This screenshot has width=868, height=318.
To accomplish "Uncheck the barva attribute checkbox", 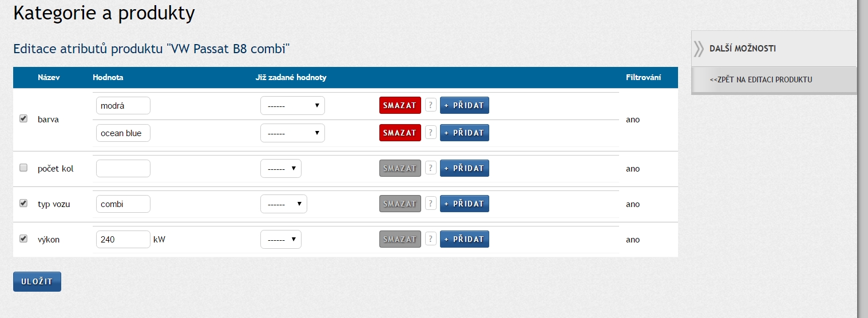I will (23, 119).
